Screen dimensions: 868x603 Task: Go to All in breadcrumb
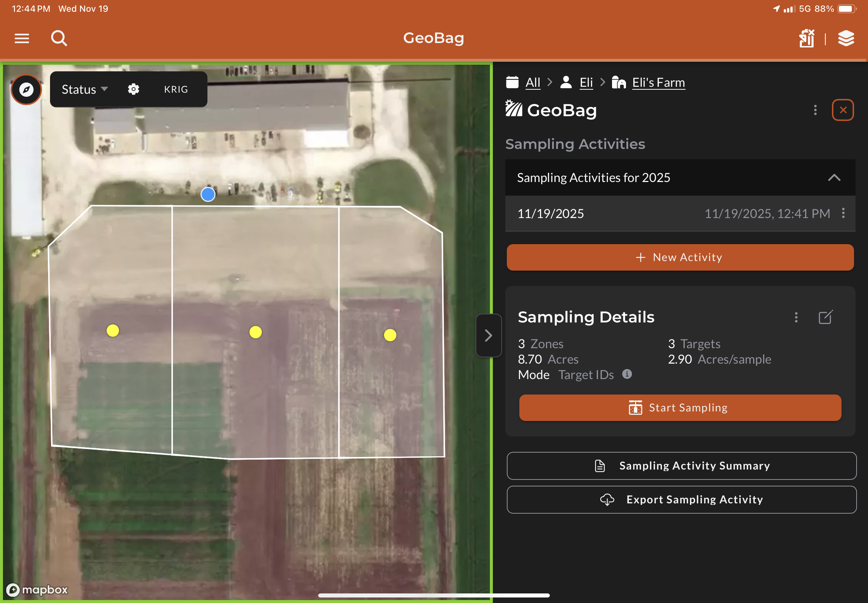(533, 82)
